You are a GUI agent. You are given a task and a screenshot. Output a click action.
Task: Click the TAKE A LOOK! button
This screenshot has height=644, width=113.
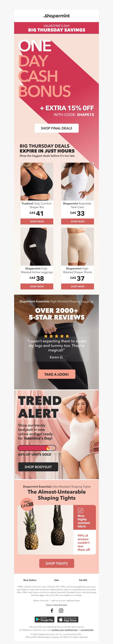(x=56, y=374)
